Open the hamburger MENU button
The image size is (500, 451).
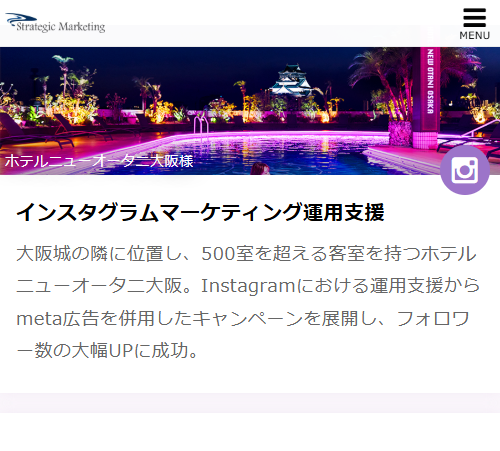(474, 24)
